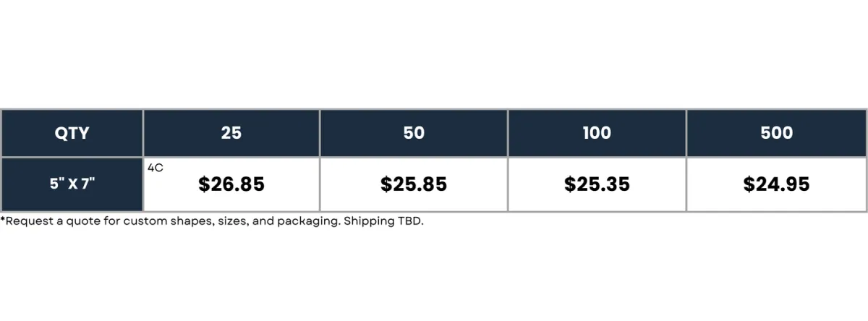The width and height of the screenshot is (868, 321).
Task: Click the 500 quantity column header
Action: tap(777, 133)
